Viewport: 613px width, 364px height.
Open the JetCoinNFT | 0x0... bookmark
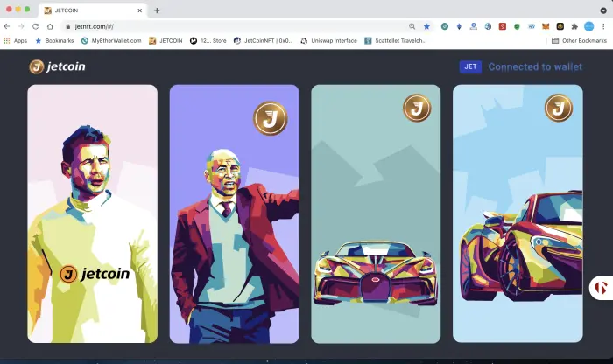(x=263, y=40)
